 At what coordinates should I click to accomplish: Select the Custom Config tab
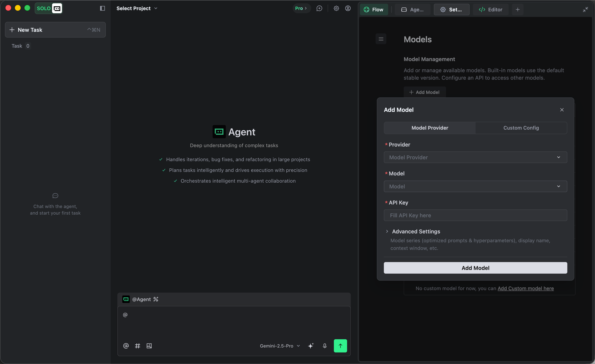(x=521, y=128)
